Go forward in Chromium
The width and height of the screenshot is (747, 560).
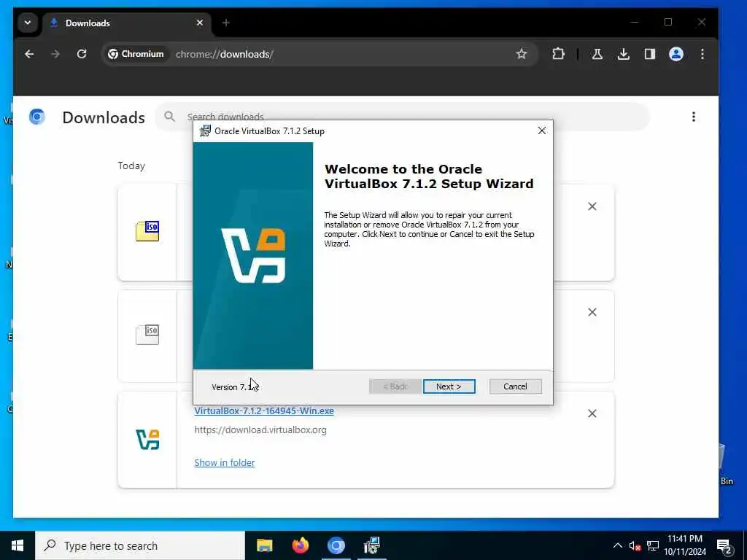[x=55, y=54]
